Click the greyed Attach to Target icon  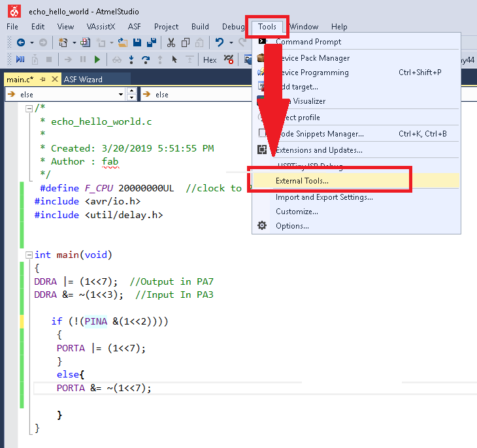(35, 59)
